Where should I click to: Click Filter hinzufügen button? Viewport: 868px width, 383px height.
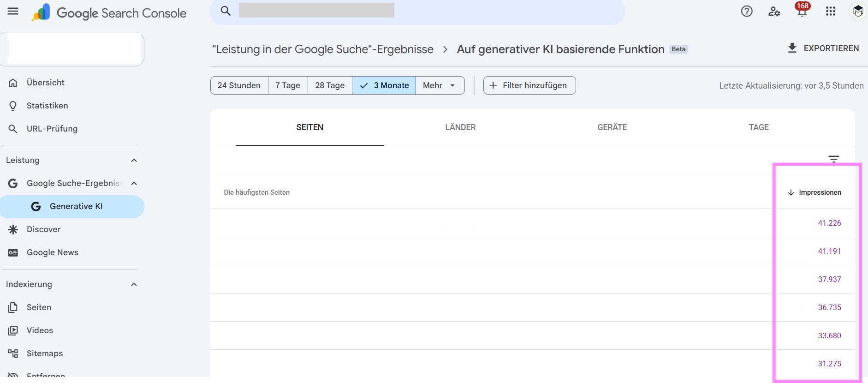[x=529, y=85]
